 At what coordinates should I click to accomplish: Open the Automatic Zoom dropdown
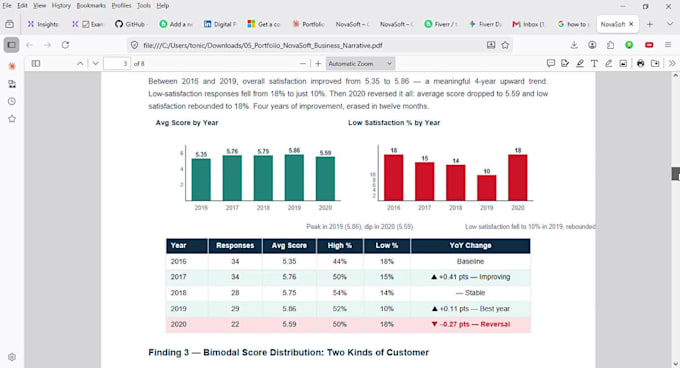click(360, 64)
